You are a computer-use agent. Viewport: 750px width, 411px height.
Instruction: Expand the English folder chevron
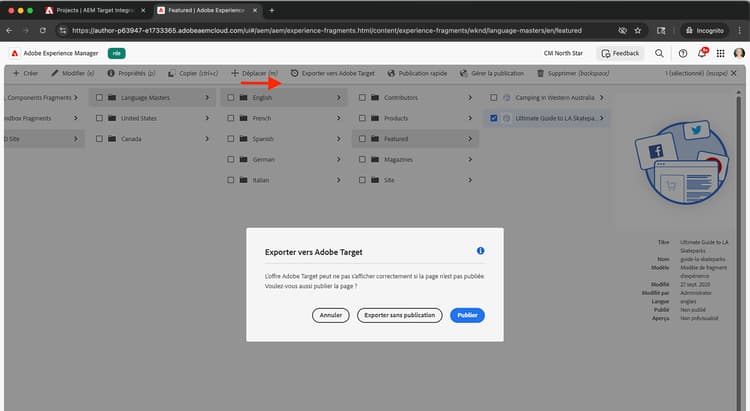tap(339, 98)
